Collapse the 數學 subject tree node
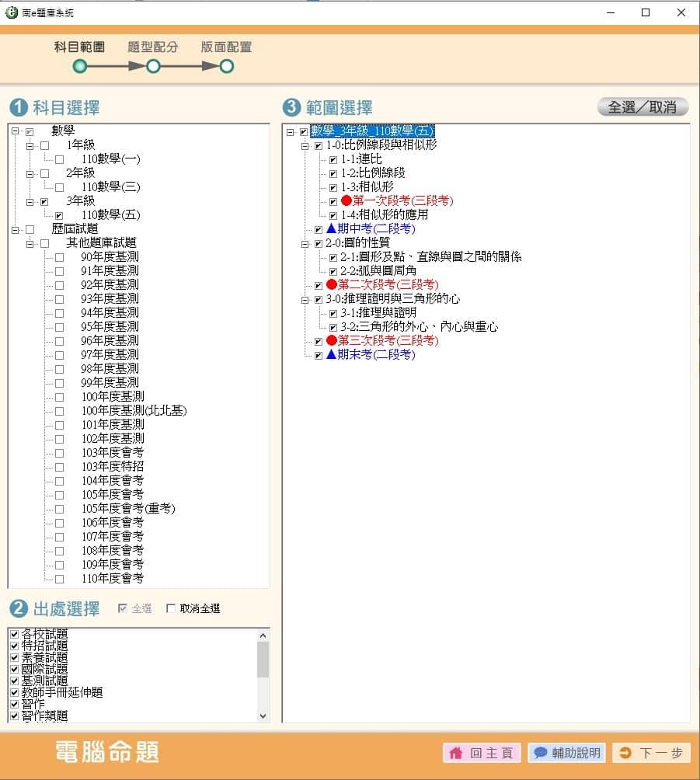The image size is (700, 780). click(16, 131)
